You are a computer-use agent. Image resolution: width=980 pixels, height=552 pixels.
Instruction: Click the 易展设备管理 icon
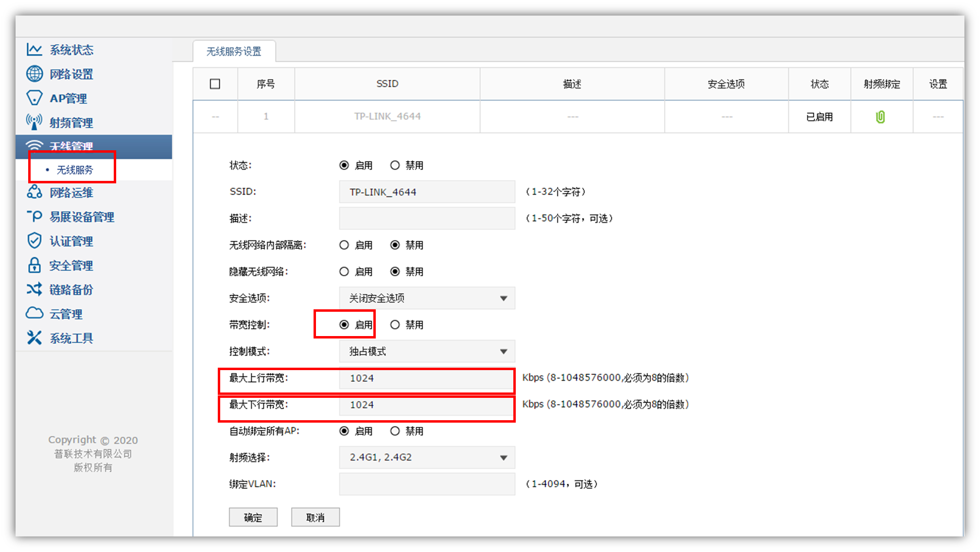pos(34,216)
